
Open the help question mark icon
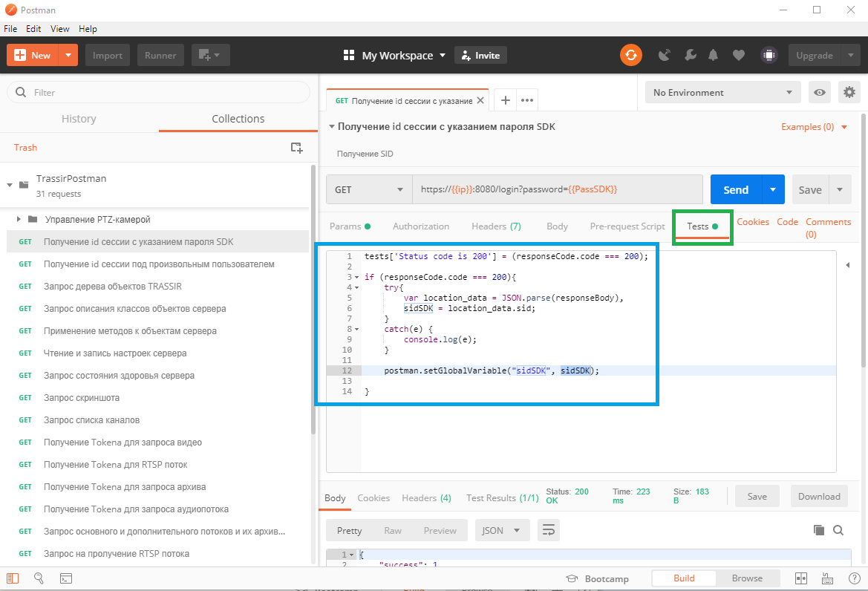coord(854,578)
